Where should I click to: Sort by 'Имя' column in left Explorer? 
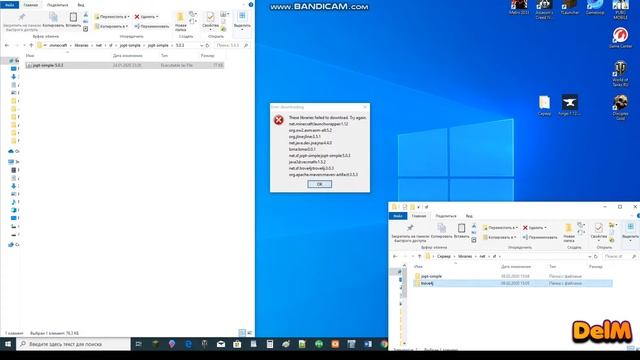[x=30, y=56]
